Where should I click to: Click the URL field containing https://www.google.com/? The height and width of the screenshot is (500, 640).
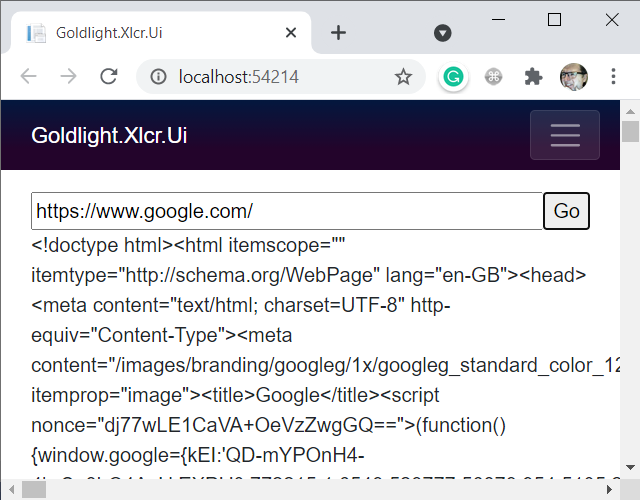click(x=287, y=211)
